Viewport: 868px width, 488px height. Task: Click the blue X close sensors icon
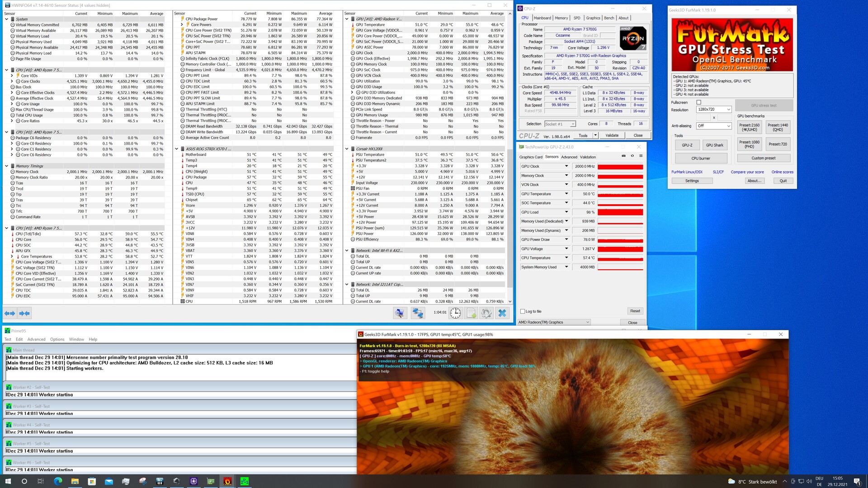coord(502,313)
